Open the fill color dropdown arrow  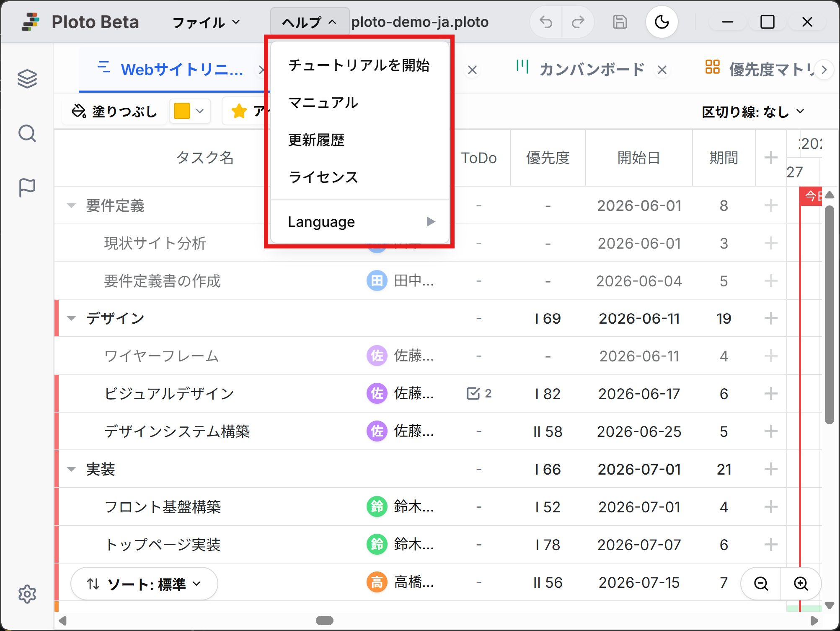(200, 111)
